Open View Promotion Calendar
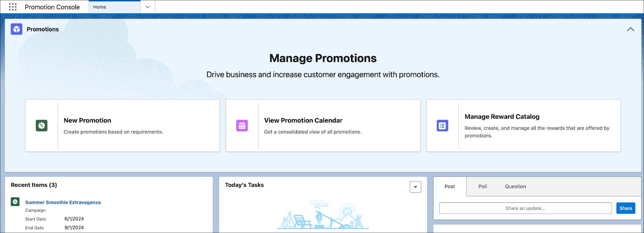644x233 pixels. 303,120
